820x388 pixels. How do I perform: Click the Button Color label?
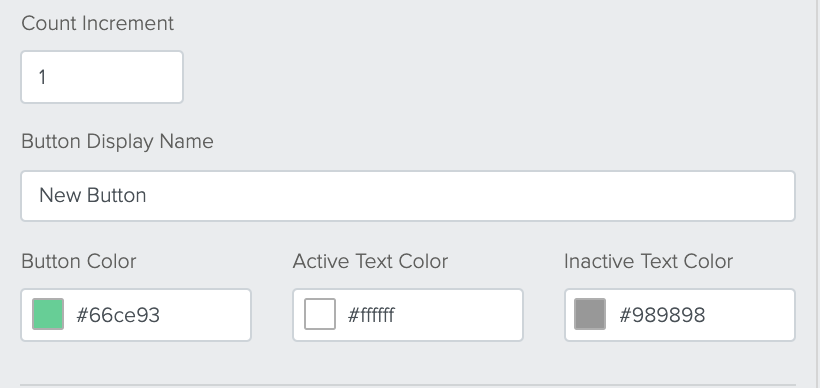[78, 261]
